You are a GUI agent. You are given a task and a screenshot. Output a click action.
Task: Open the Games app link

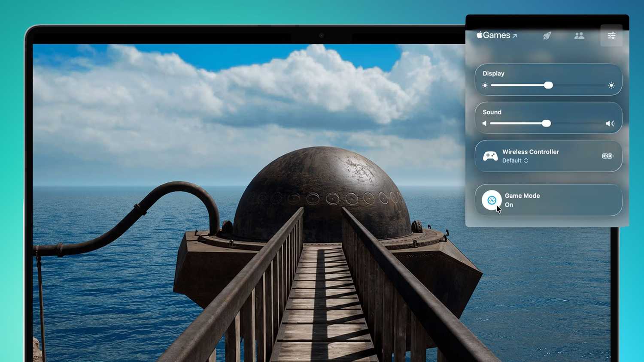[496, 35]
